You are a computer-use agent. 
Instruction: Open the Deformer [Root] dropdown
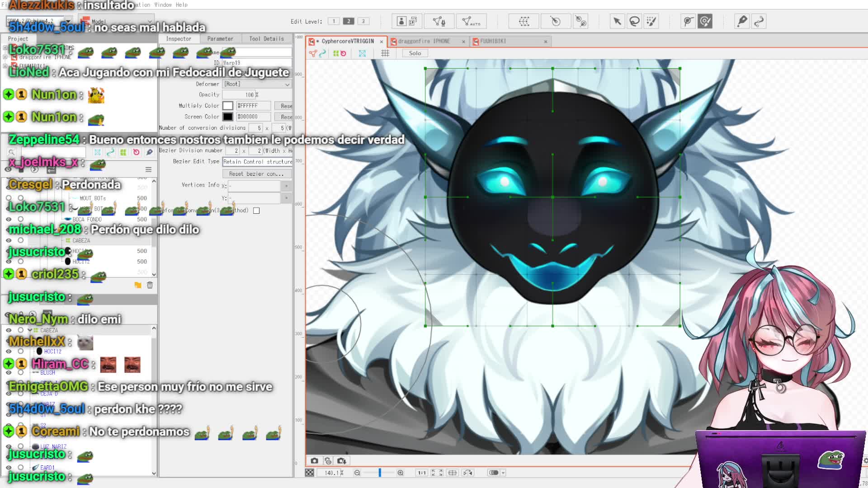pos(257,84)
